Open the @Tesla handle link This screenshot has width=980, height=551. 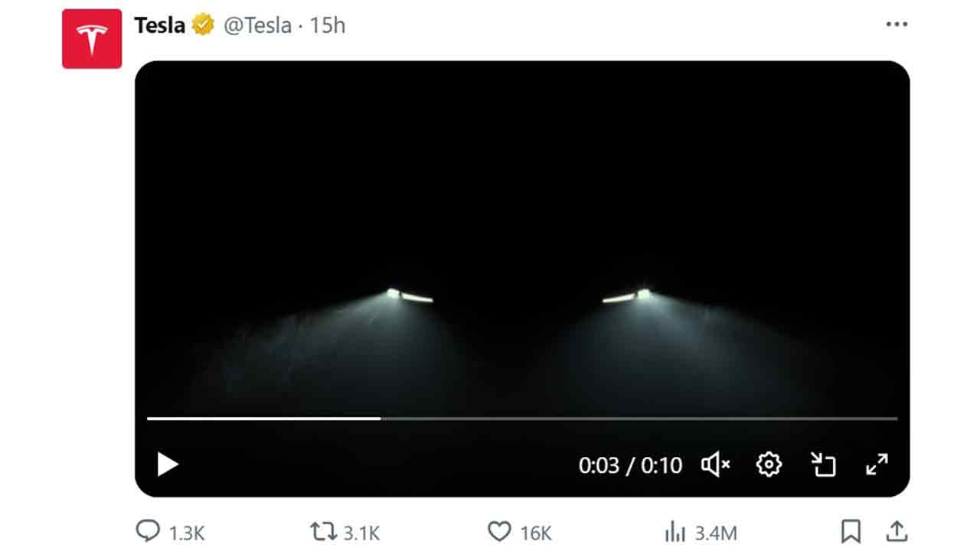point(257,25)
